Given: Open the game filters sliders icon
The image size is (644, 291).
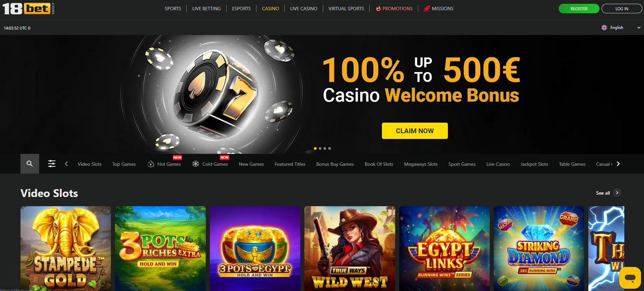Looking at the screenshot, I should coord(52,164).
